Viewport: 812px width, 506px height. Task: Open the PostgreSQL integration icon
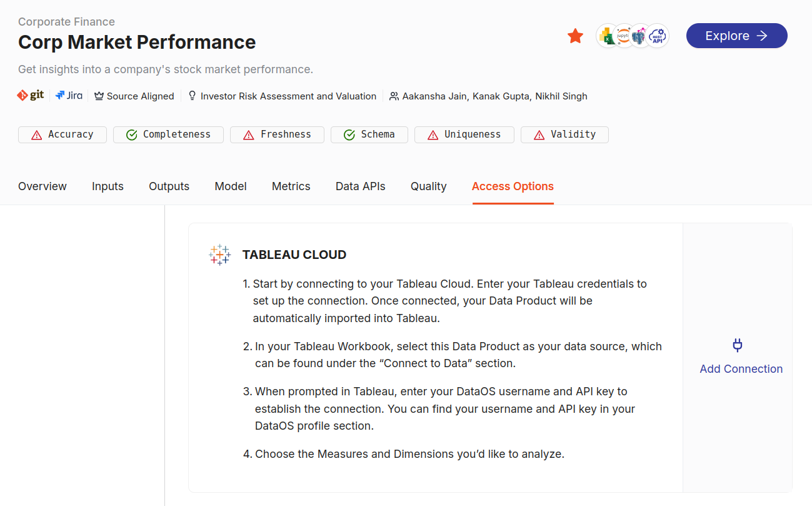pyautogui.click(x=639, y=36)
